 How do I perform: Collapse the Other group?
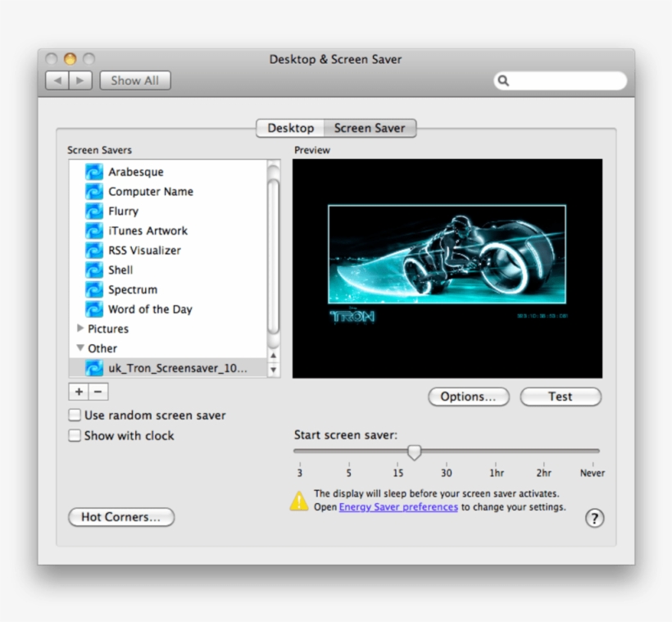pyautogui.click(x=80, y=347)
